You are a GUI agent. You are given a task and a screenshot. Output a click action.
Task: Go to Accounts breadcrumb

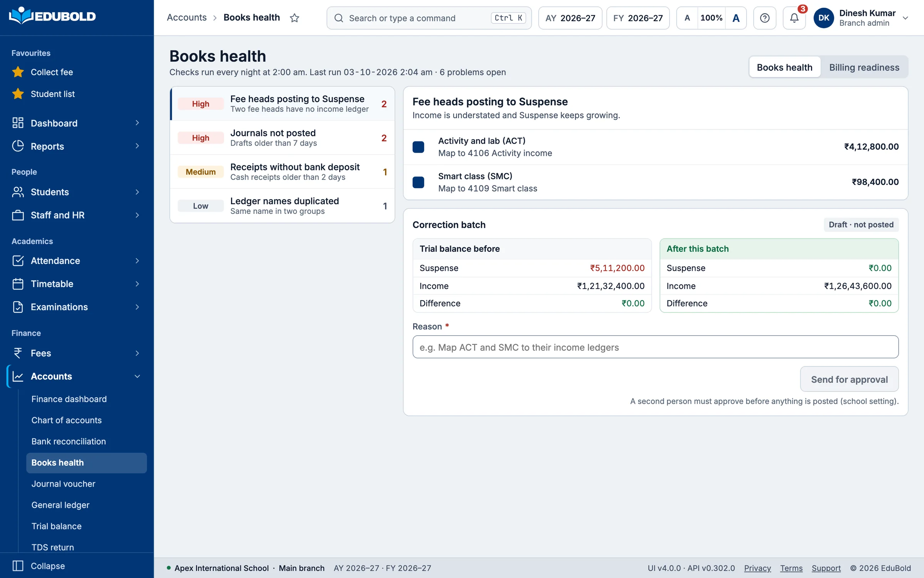pos(187,17)
